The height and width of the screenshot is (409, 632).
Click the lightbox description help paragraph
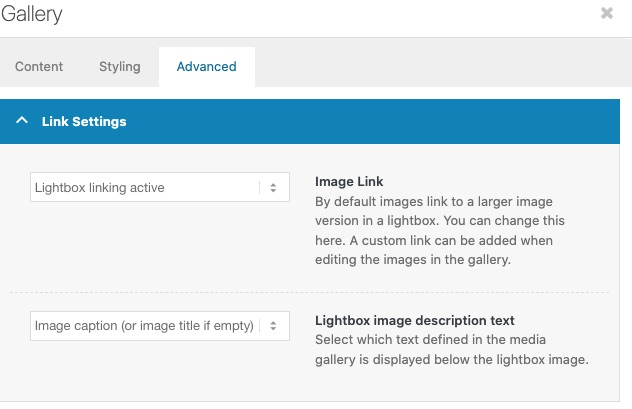452,349
